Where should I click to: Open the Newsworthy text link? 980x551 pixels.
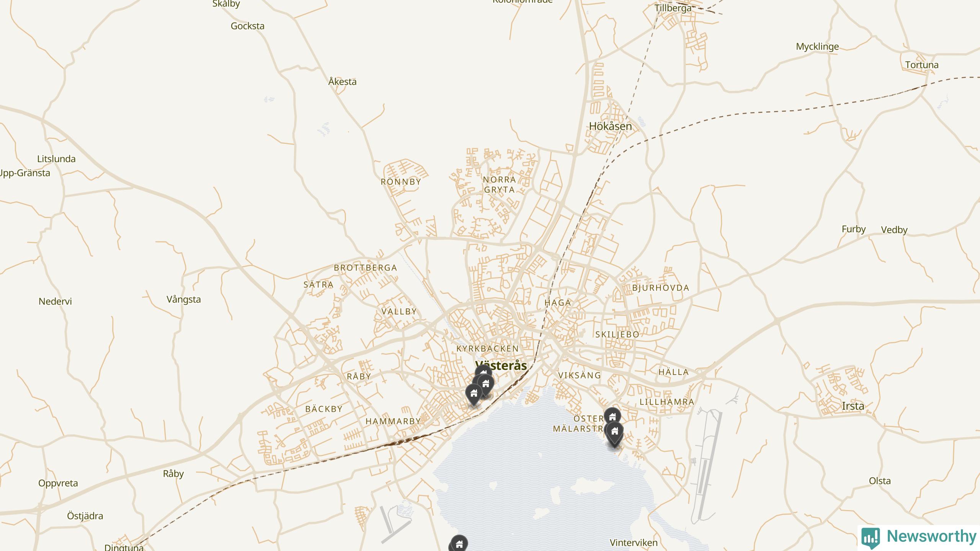932,536
